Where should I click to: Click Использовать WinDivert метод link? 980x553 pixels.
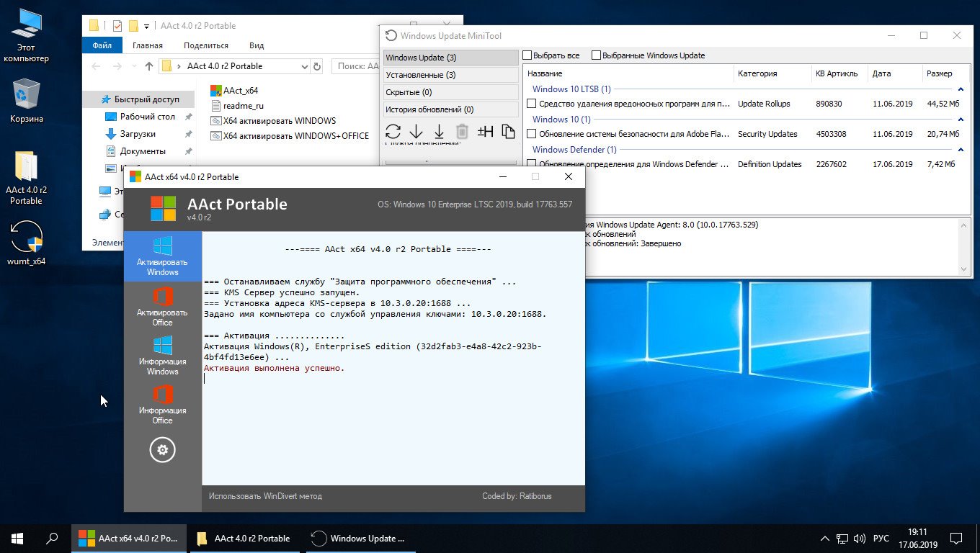tap(266, 496)
